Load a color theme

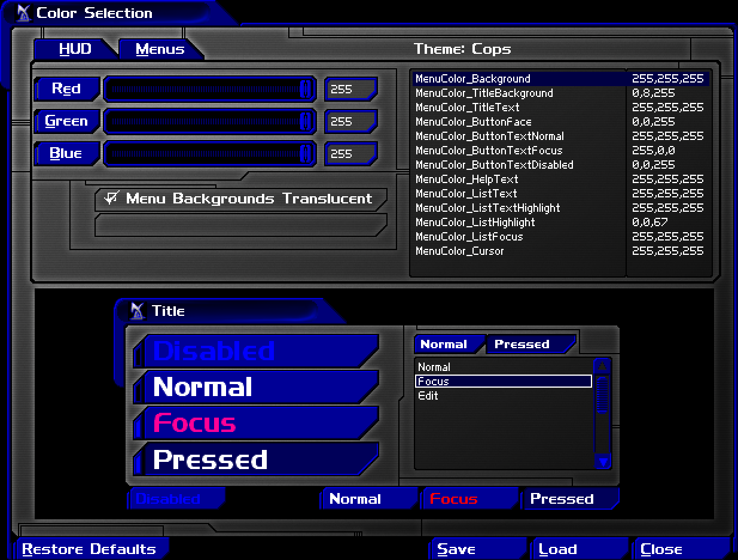tap(579, 549)
